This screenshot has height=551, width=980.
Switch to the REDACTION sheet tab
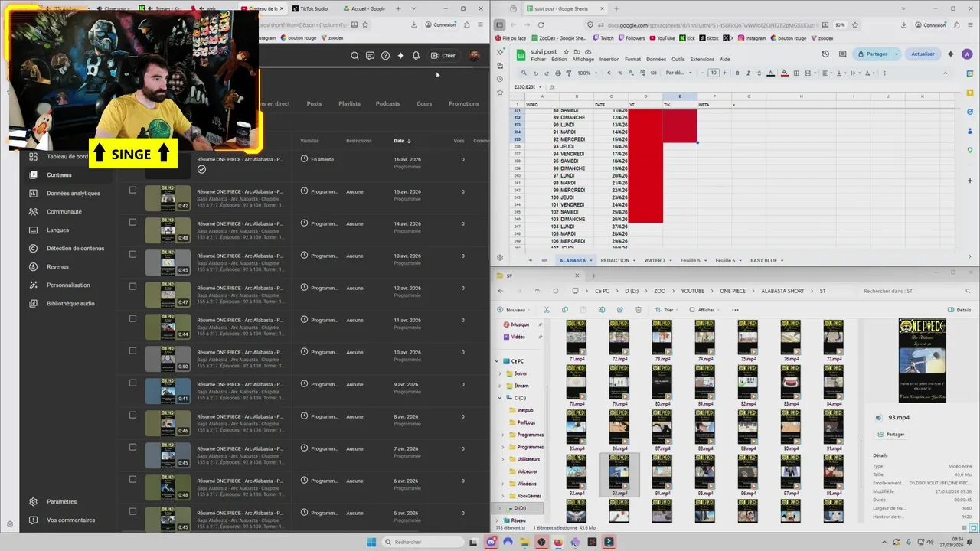click(615, 260)
